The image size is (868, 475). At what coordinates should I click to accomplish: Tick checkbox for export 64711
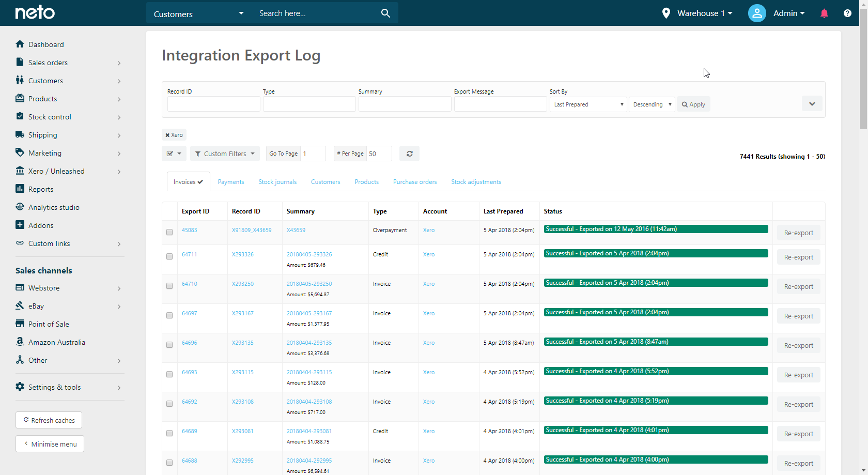[169, 257]
